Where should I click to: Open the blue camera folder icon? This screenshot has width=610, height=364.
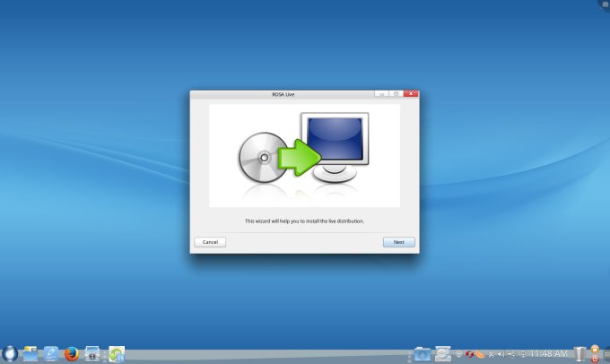coord(423,354)
